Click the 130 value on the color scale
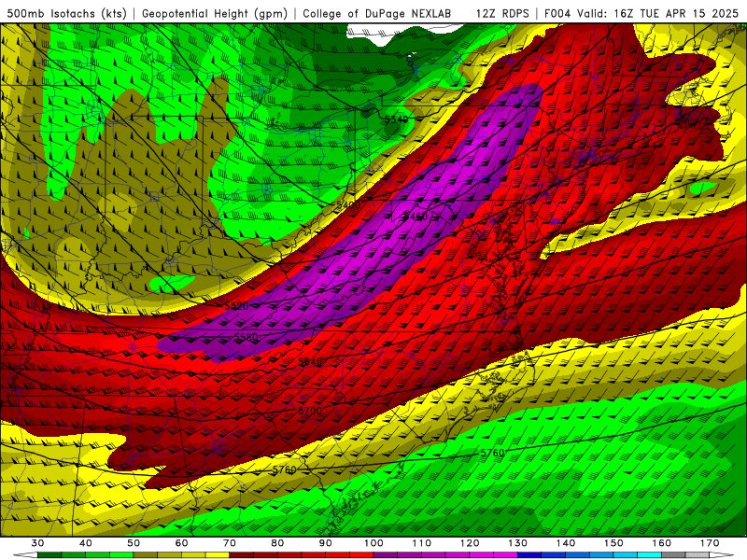Screen dimensions: 747x560 click(518, 543)
